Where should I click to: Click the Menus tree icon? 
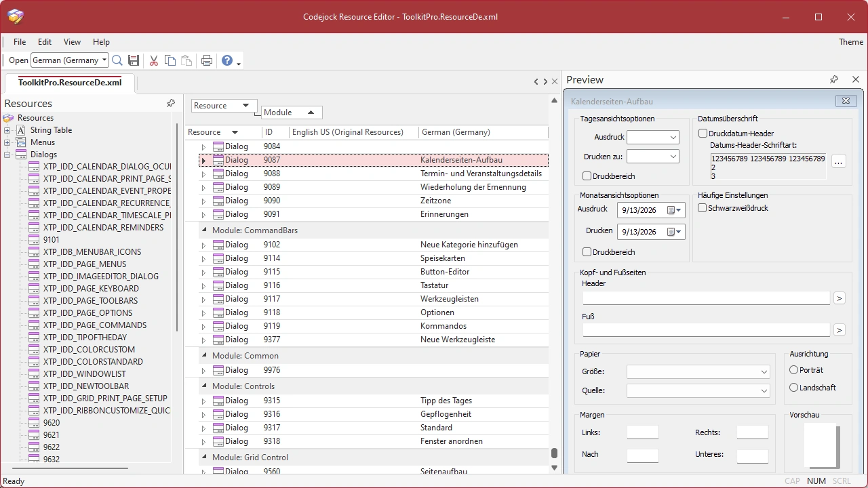[x=22, y=142]
